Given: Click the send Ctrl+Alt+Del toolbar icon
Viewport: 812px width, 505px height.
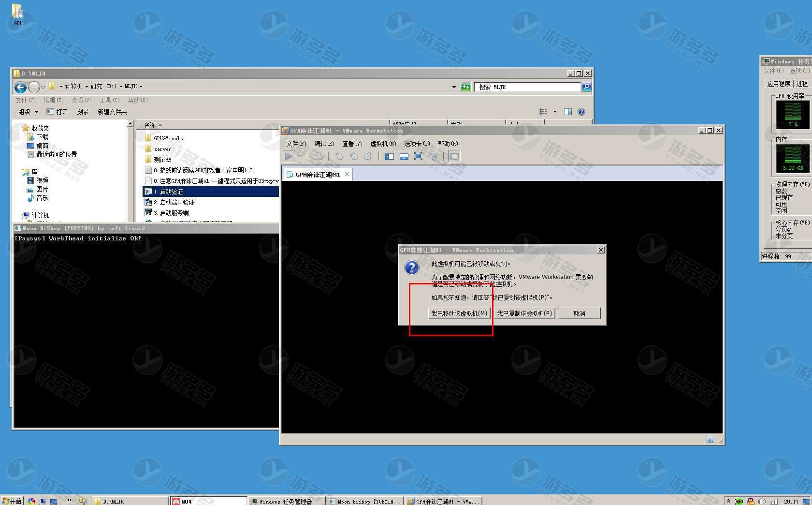Looking at the screenshot, I should point(318,156).
